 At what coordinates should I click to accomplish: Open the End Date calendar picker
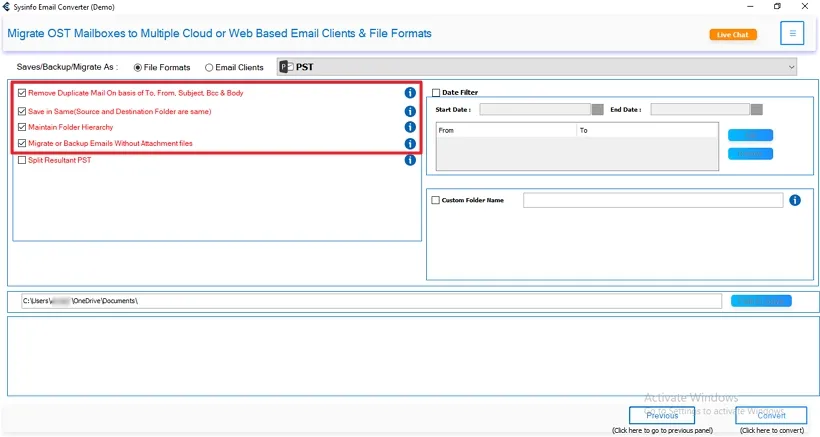[x=757, y=109]
